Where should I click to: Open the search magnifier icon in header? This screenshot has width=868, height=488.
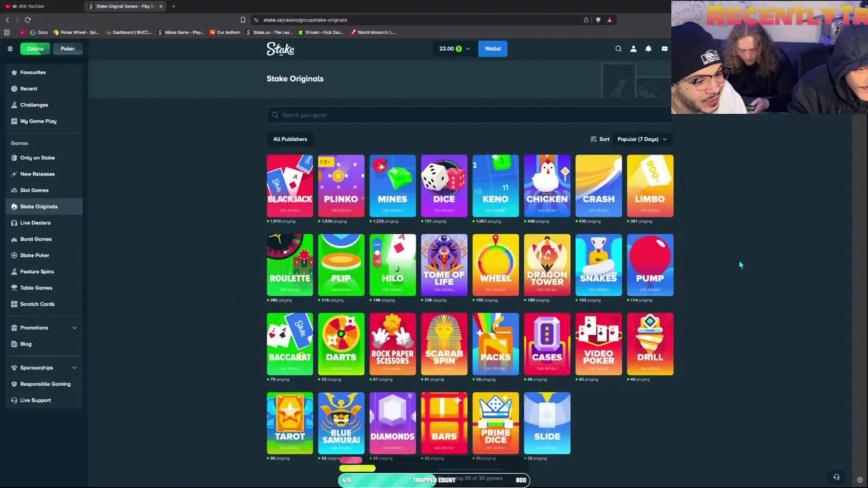pos(618,49)
